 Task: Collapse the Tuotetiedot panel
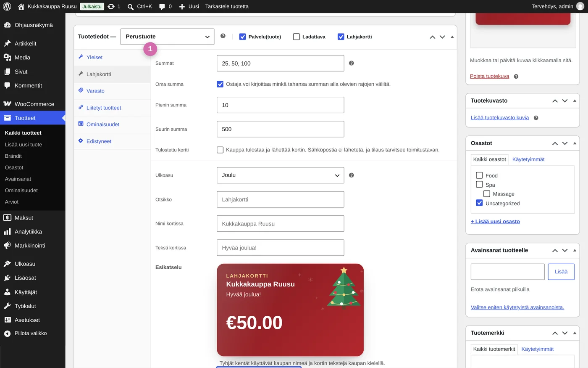[452, 37]
